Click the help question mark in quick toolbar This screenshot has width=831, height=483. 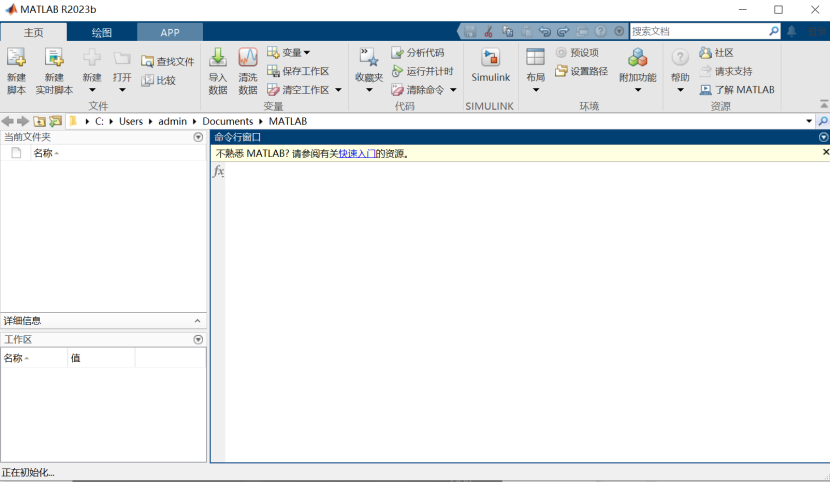pyautogui.click(x=600, y=32)
